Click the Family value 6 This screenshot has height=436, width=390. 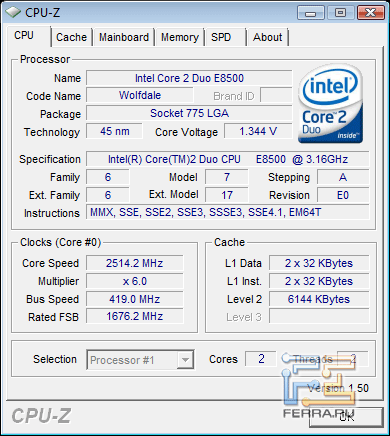click(108, 177)
